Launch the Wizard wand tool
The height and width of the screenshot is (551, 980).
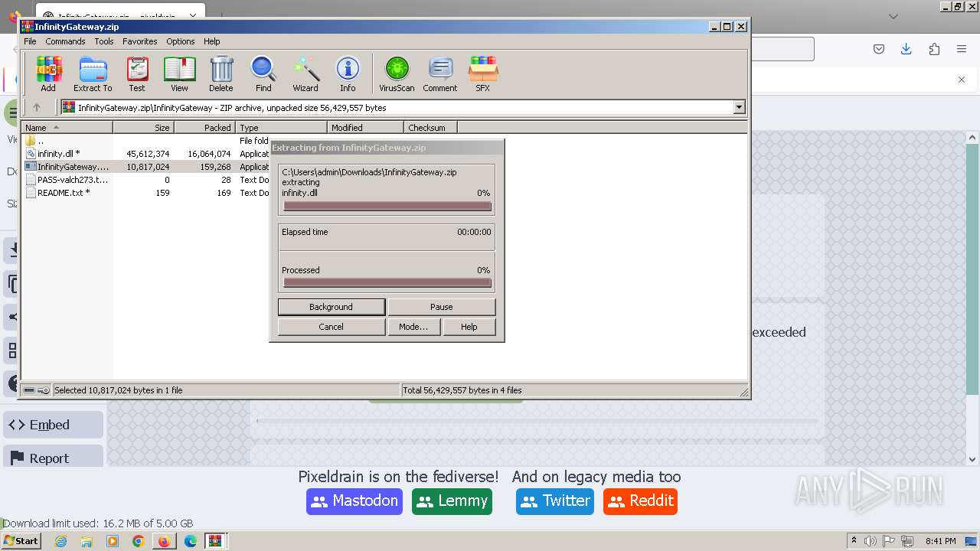click(x=305, y=74)
